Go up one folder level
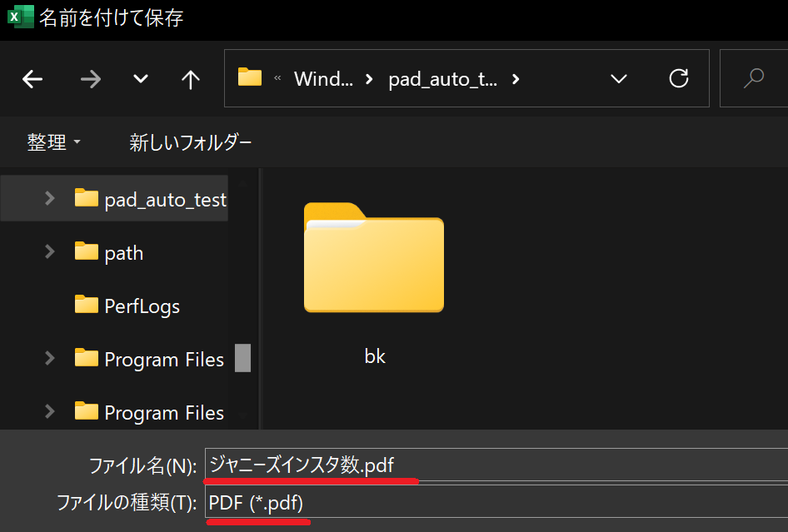Viewport: 788px width, 532px height. tap(190, 78)
